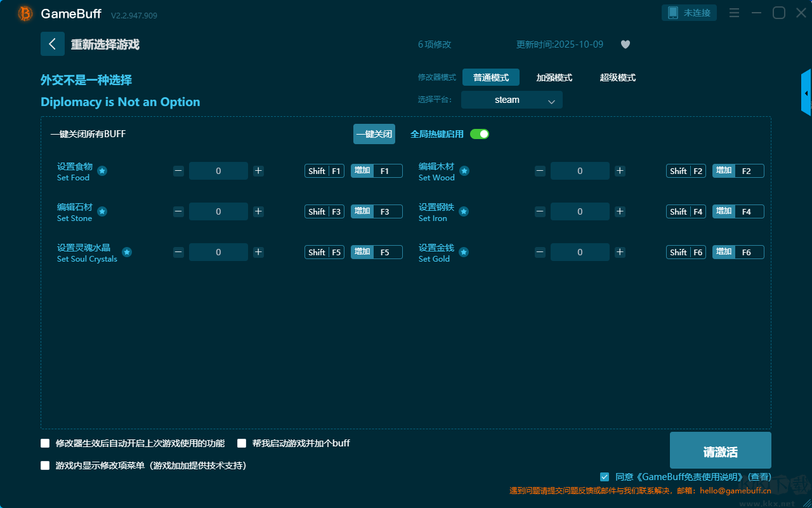Click the star icon beside Set Soul Crystals
This screenshot has width=812, height=508.
tap(127, 252)
